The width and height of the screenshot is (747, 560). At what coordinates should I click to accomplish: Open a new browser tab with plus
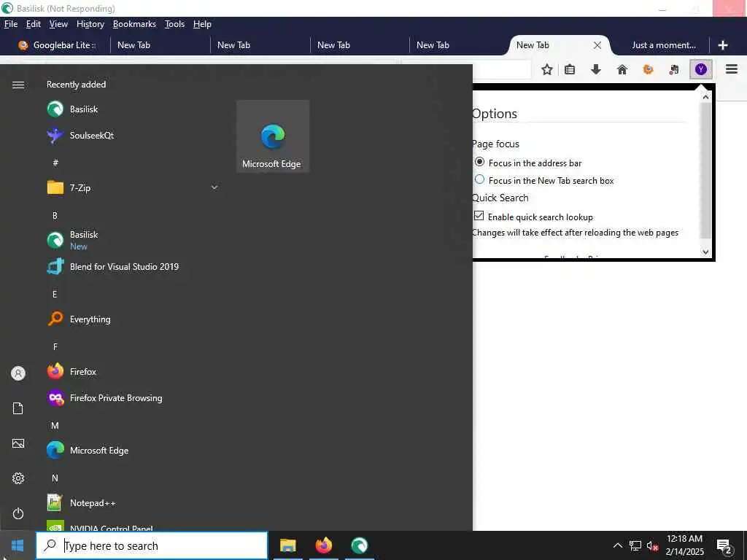click(x=723, y=45)
